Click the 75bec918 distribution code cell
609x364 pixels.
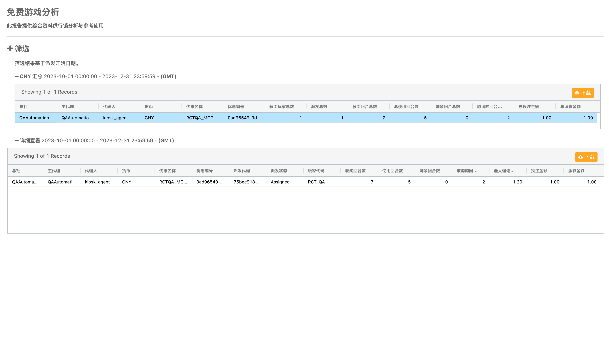pos(247,182)
